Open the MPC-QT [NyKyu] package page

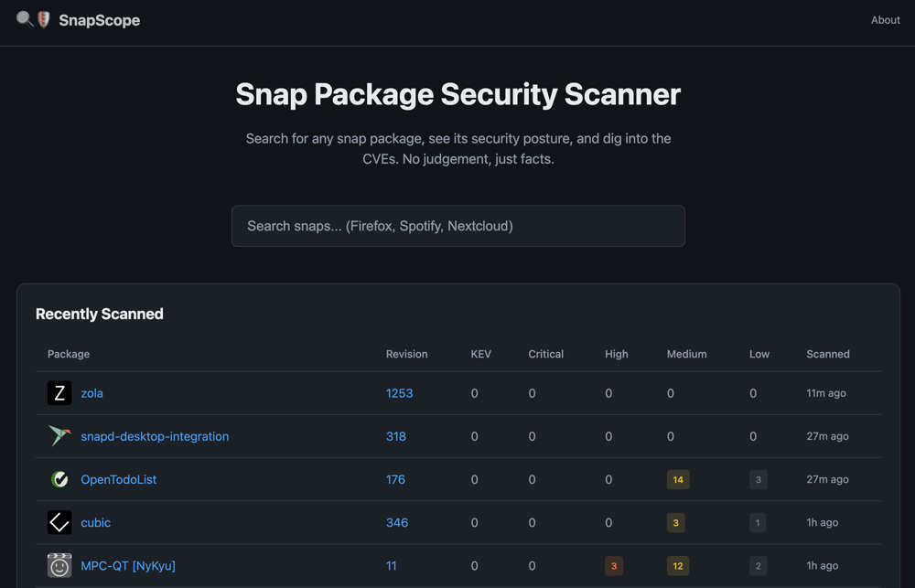click(127, 566)
